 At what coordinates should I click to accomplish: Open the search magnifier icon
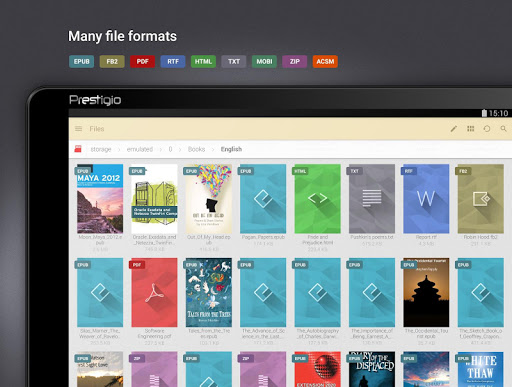(x=503, y=129)
